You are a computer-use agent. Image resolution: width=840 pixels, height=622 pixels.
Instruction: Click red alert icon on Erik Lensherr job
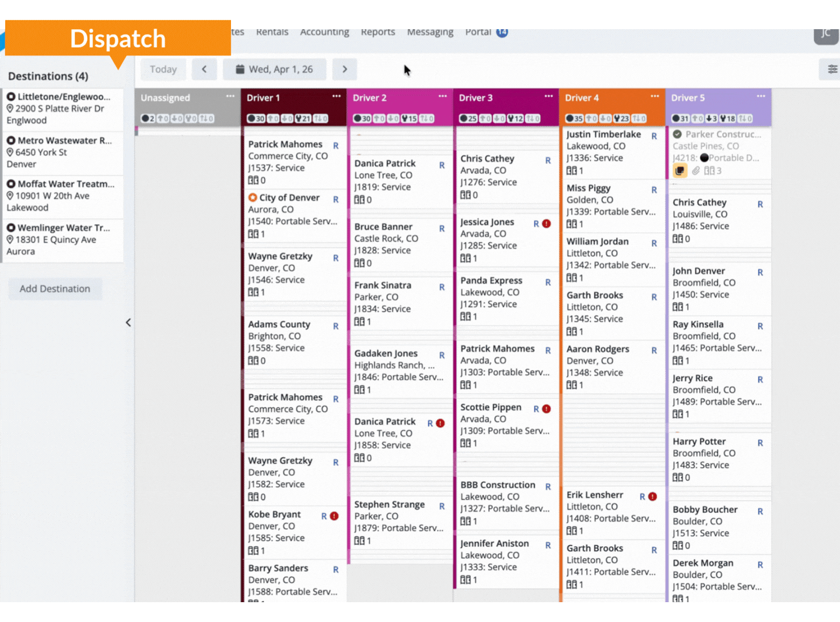(x=653, y=497)
